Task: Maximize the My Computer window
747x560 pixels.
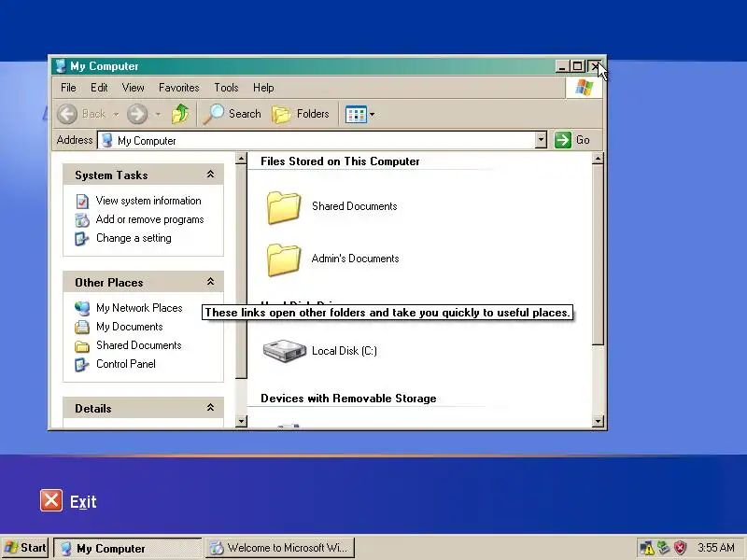Action: point(577,66)
